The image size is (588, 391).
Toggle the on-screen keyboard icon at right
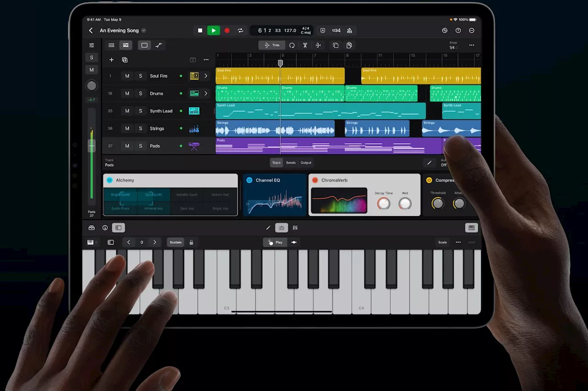tap(471, 228)
